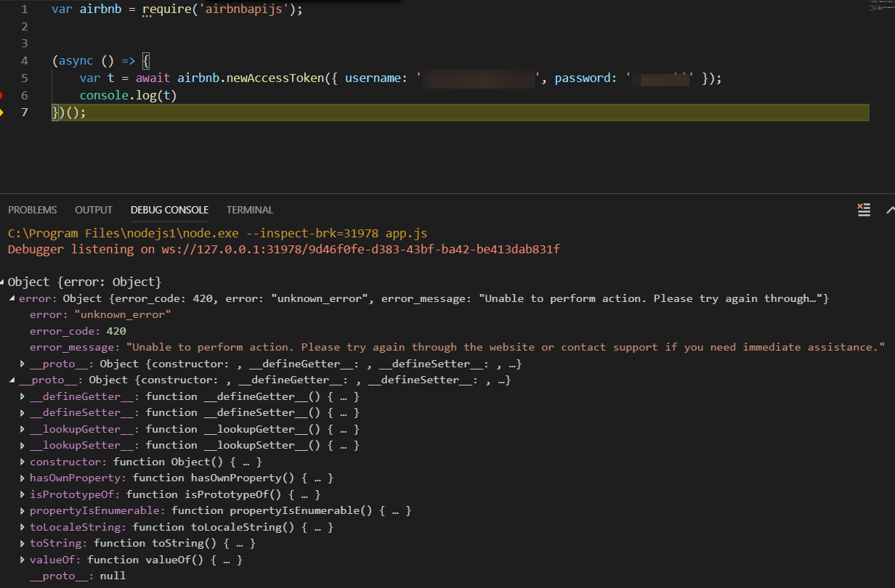
Task: Click the error_code: 420 row
Action: pyautogui.click(x=78, y=331)
